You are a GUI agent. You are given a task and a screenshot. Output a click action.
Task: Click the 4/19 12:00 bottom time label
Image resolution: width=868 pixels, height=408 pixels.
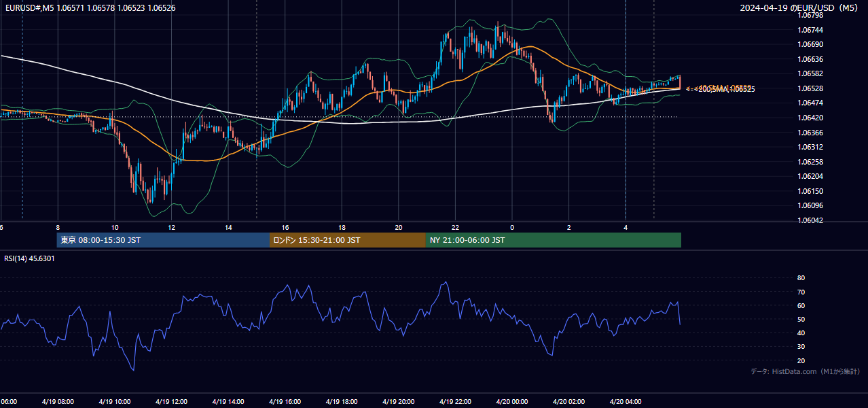171,402
